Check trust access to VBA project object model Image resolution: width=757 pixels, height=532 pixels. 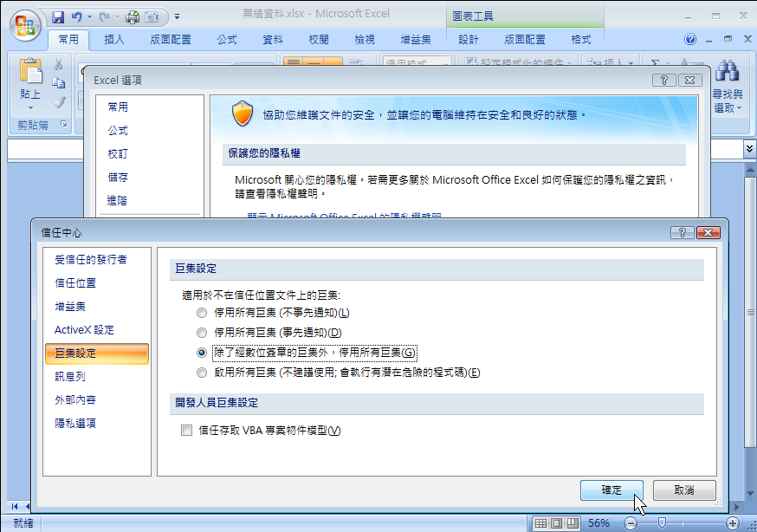click(186, 430)
